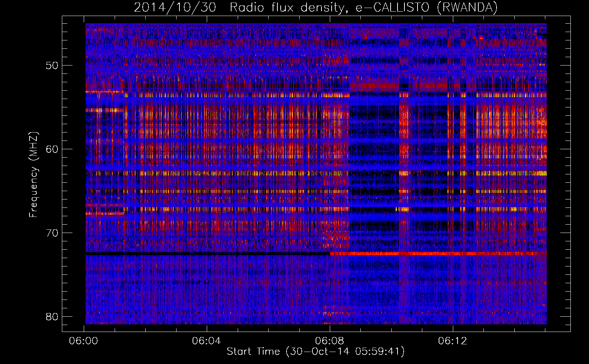Click the plot title mentioning e-CALLISTO (RWANDA)
This screenshot has height=364, width=589.
[x=316, y=8]
